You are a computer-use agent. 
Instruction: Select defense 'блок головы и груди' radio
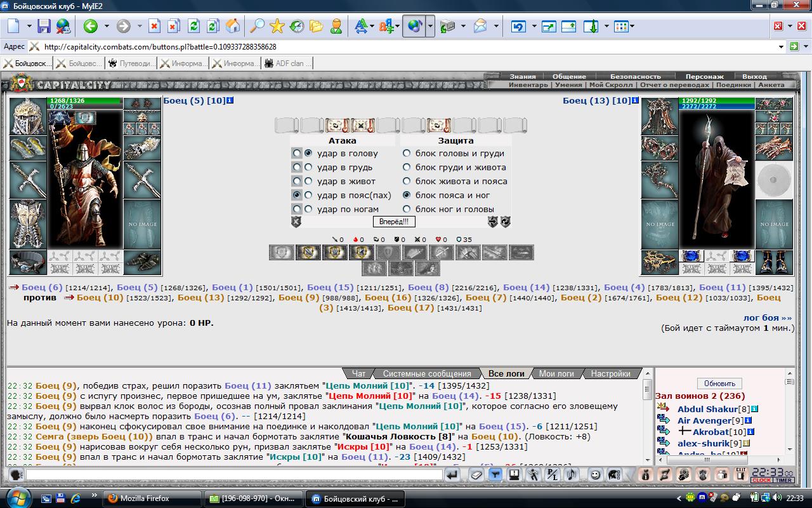(407, 153)
